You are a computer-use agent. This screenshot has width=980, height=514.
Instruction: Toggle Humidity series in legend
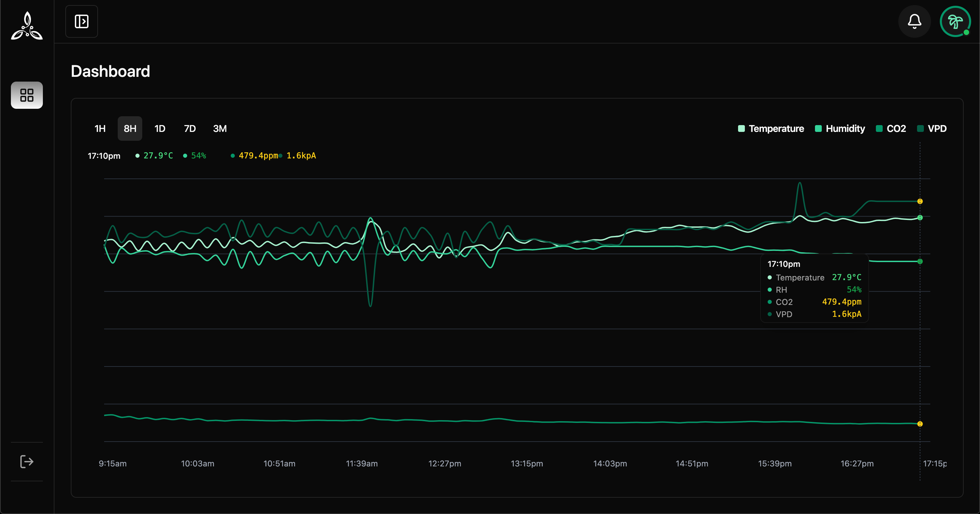(845, 128)
